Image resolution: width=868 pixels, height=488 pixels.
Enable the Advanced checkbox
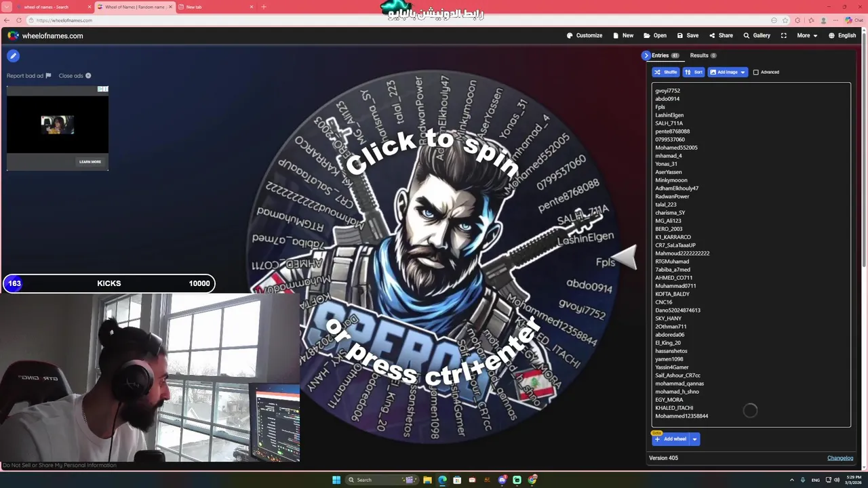756,72
